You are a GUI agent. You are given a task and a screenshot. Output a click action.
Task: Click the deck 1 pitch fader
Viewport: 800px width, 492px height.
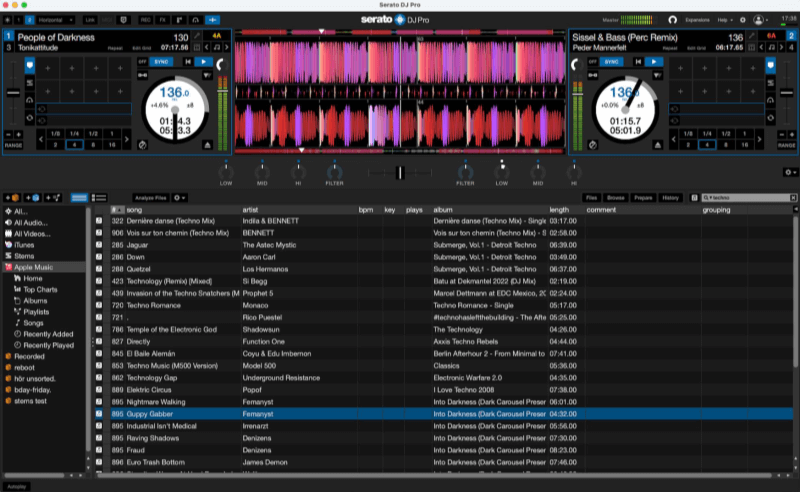tap(13, 93)
